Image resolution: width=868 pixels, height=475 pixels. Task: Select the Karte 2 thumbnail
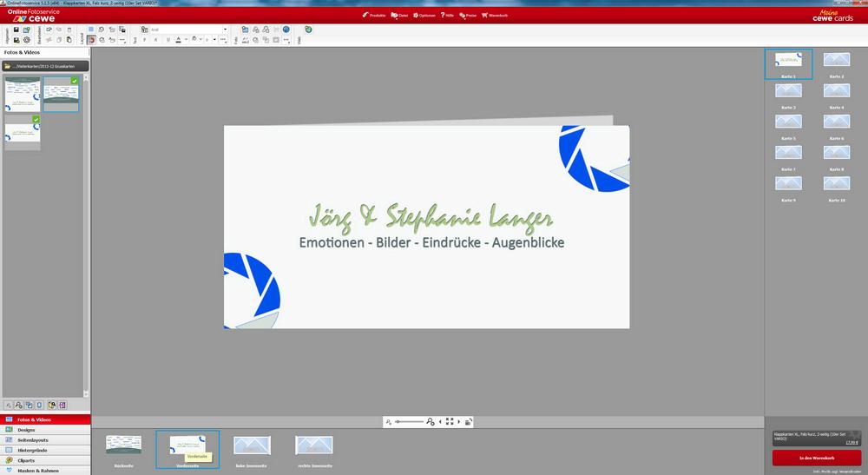pyautogui.click(x=836, y=60)
